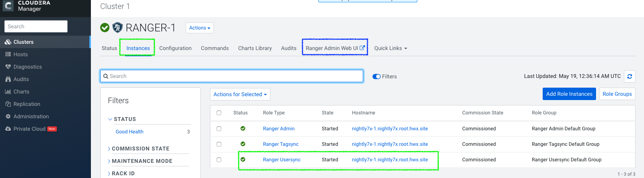Click the Add Role Instances button

coord(569,94)
